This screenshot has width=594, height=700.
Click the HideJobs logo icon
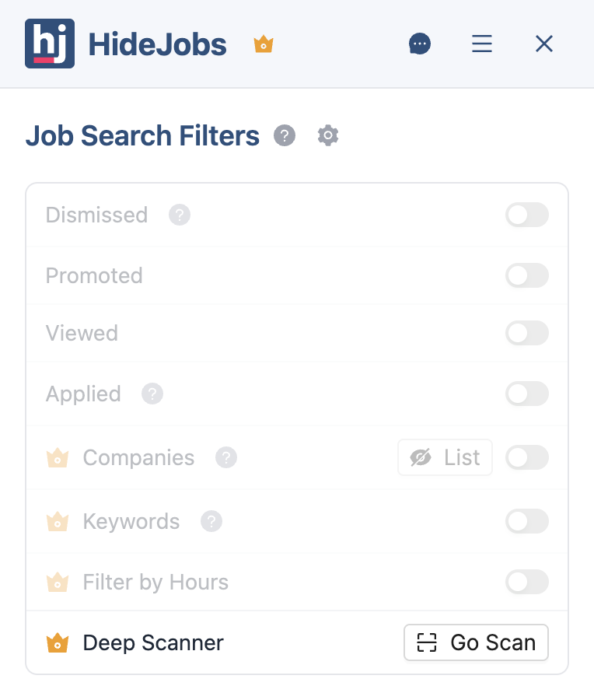coord(49,44)
